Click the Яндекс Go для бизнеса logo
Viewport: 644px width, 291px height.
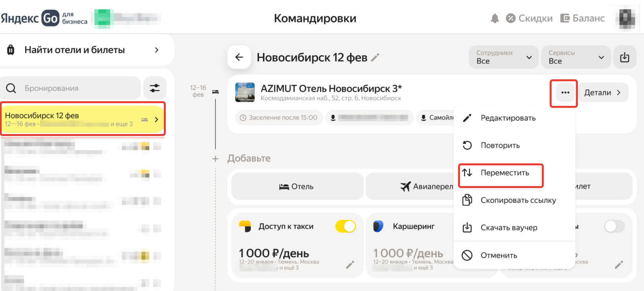(44, 18)
